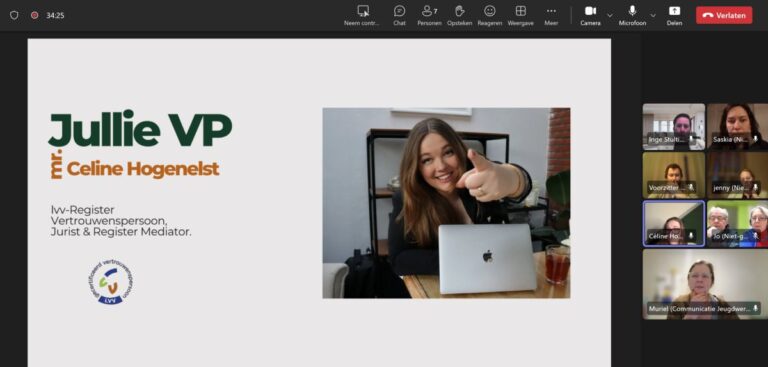Click microphone icon on Inge Stulti tile
This screenshot has height=367, width=768.
click(691, 139)
